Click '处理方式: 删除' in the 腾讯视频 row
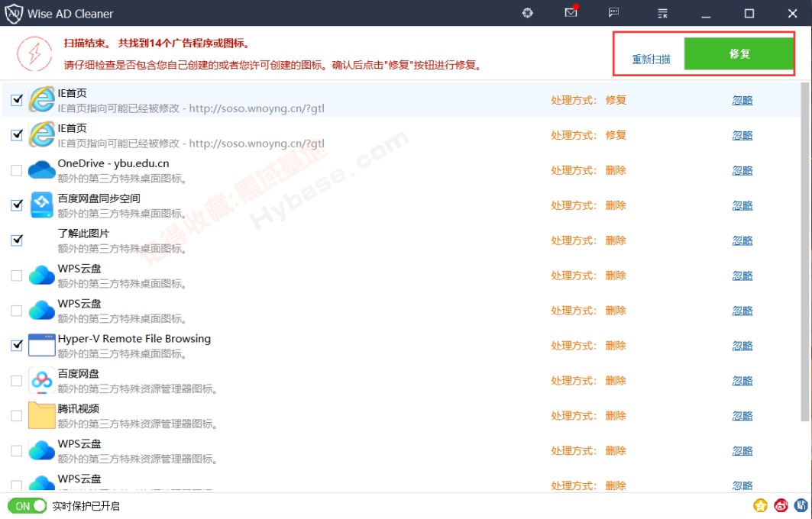Screen dimensions: 812x519 pos(589,415)
